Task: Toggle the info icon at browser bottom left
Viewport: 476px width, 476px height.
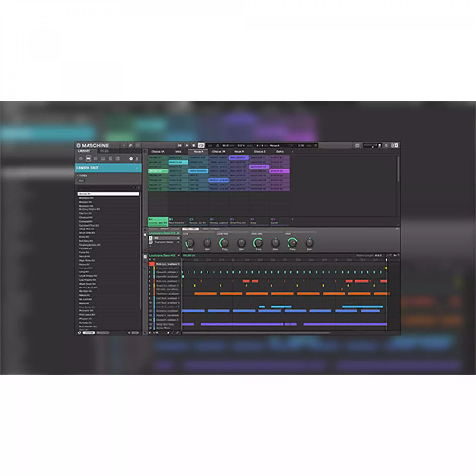Action: [79, 333]
